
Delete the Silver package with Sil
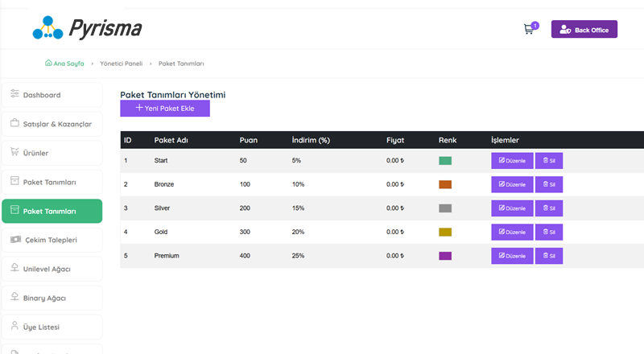[549, 208]
